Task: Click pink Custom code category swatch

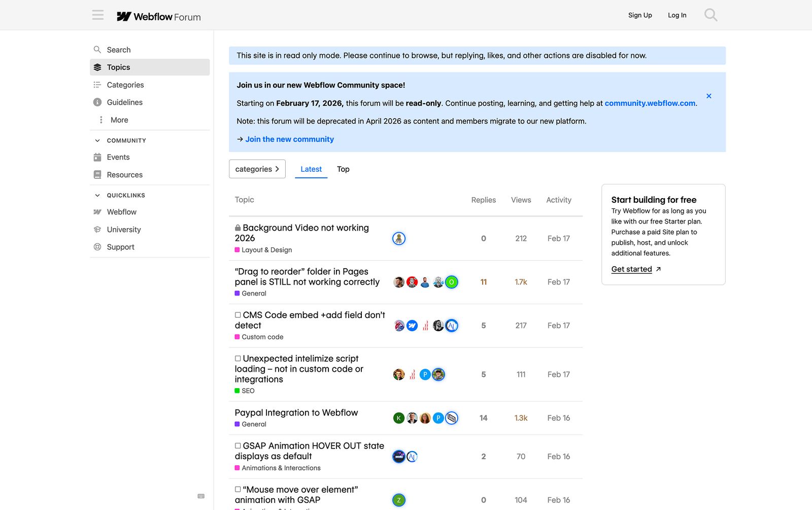Action: tap(237, 337)
